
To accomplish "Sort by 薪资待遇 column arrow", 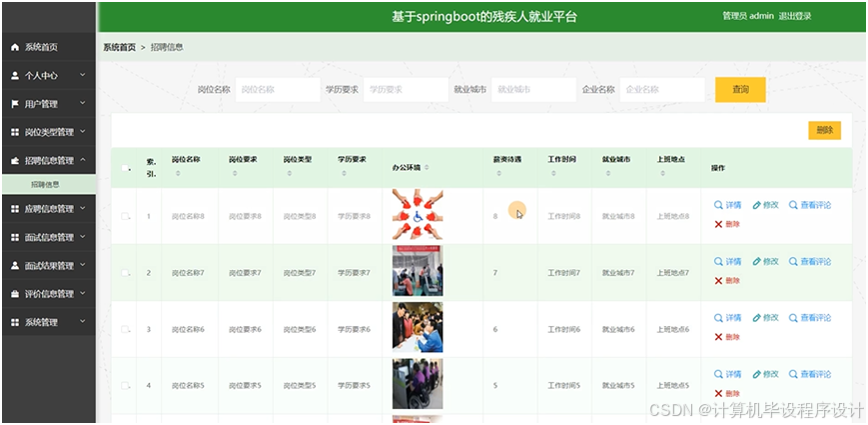I will click(x=499, y=173).
